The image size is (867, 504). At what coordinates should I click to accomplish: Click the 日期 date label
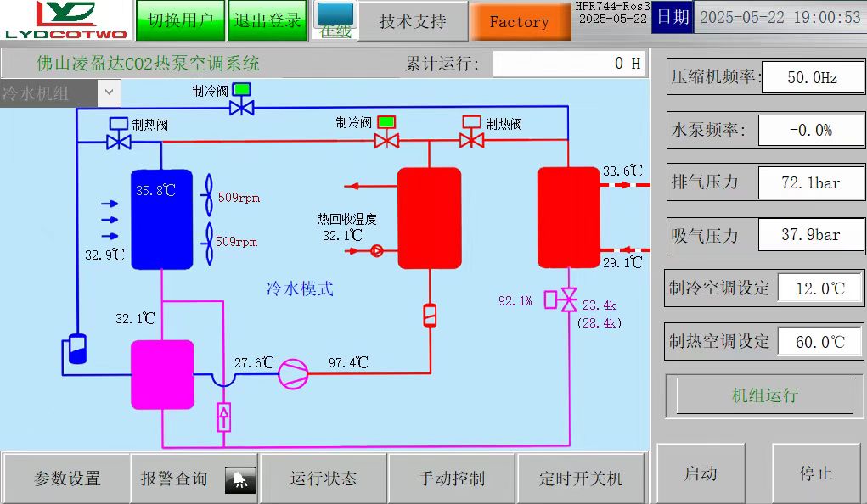[x=673, y=17]
